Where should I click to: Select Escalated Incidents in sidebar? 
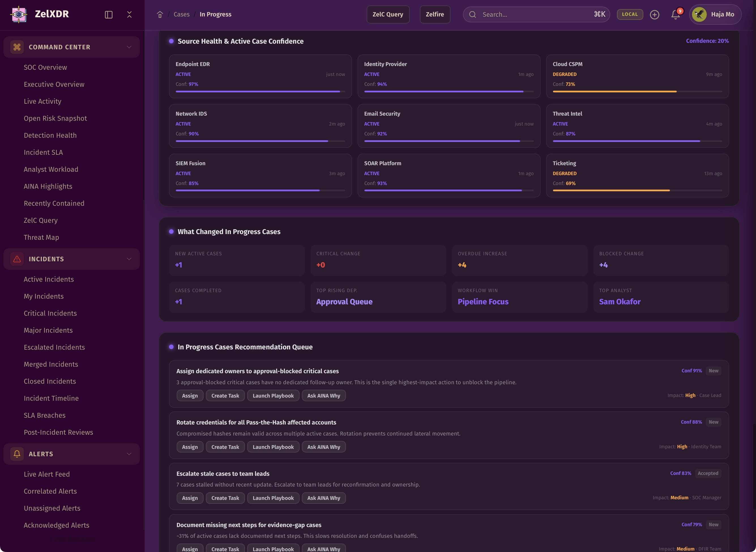[54, 347]
